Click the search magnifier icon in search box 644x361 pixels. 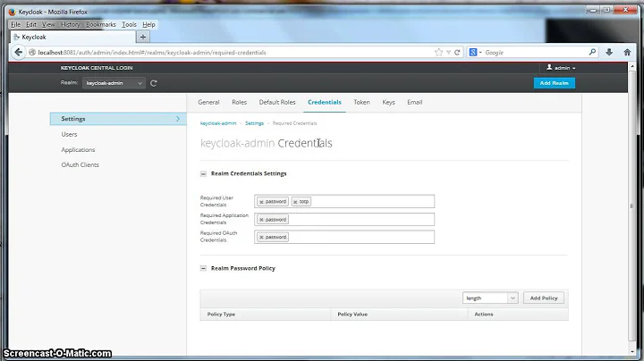[592, 52]
